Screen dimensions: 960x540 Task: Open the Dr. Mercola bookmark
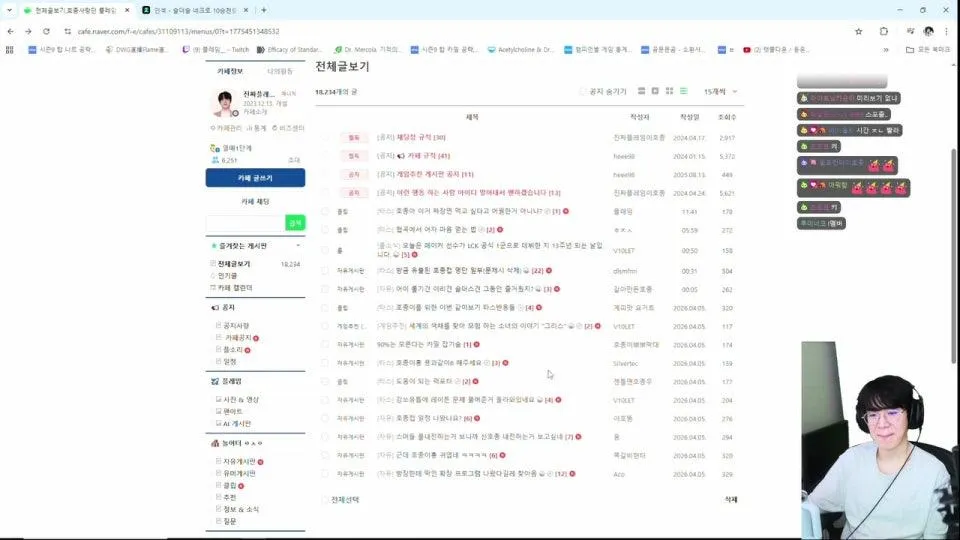pos(367,50)
